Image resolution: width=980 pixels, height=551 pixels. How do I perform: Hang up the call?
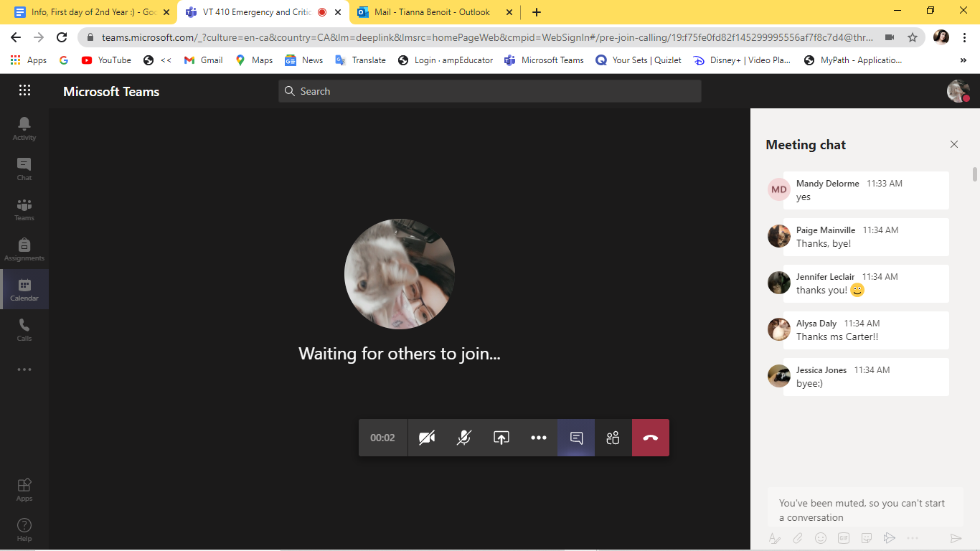tap(650, 437)
